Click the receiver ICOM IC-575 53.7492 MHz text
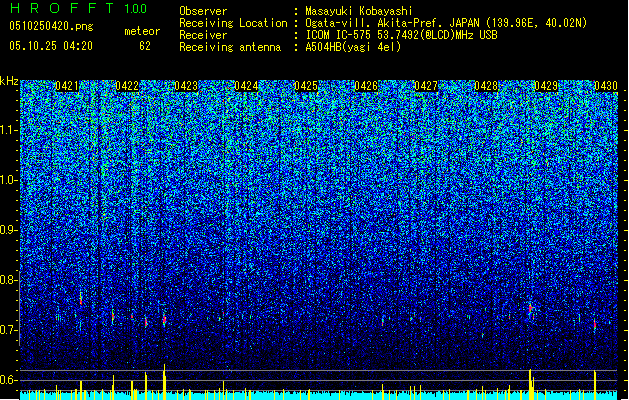The width and height of the screenshot is (629, 400). coord(401,35)
